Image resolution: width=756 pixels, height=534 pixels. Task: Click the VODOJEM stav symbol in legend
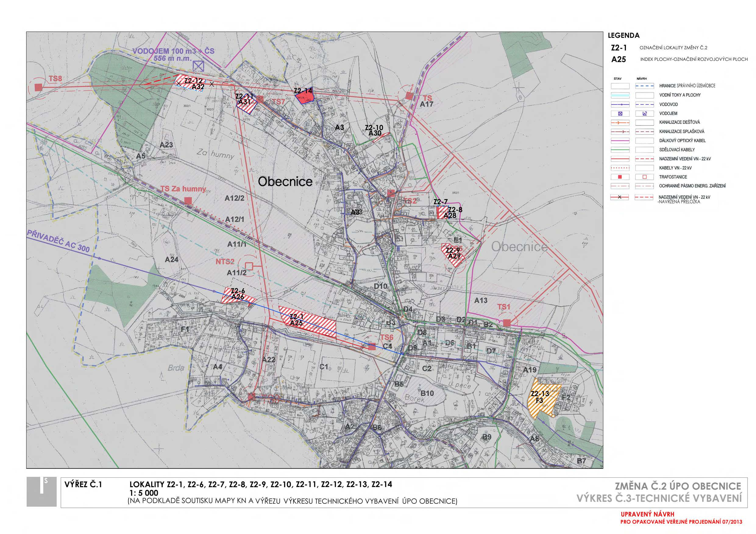tap(620, 114)
